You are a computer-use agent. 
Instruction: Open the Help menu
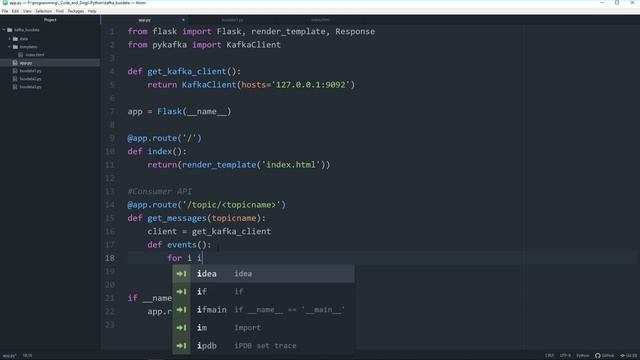[x=92, y=11]
